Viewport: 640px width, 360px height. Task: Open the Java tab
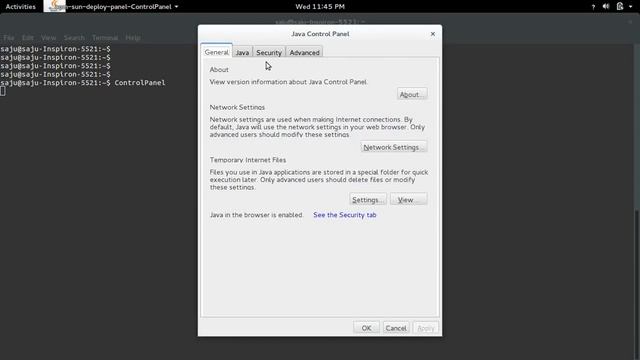[x=242, y=53]
